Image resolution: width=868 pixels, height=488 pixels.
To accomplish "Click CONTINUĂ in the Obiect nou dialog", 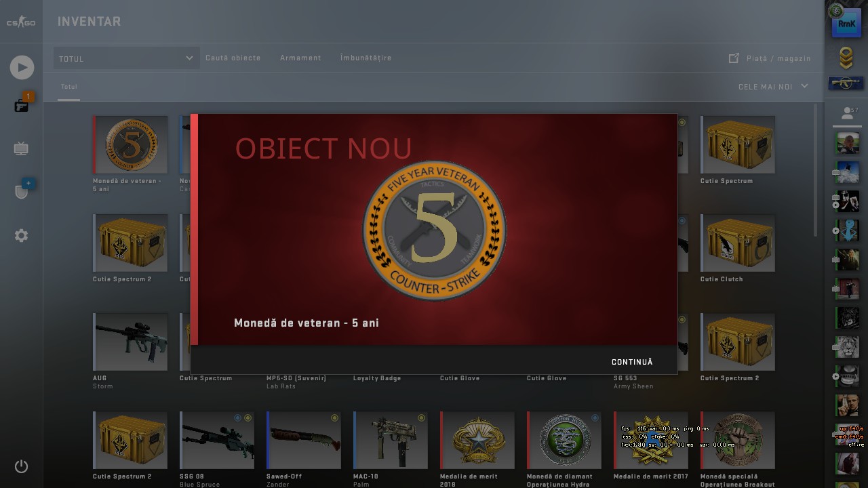I will pyautogui.click(x=632, y=362).
